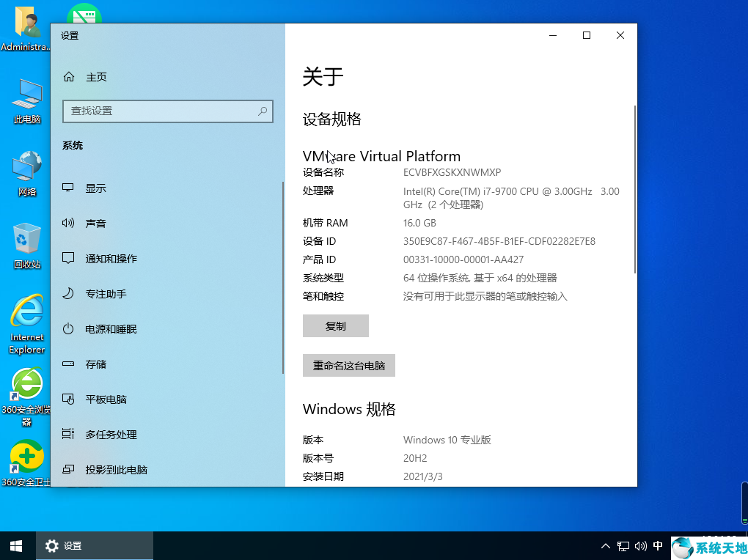748x560 pixels.
Task: Click the 64 位操作系统 system type value
Action: (480, 278)
